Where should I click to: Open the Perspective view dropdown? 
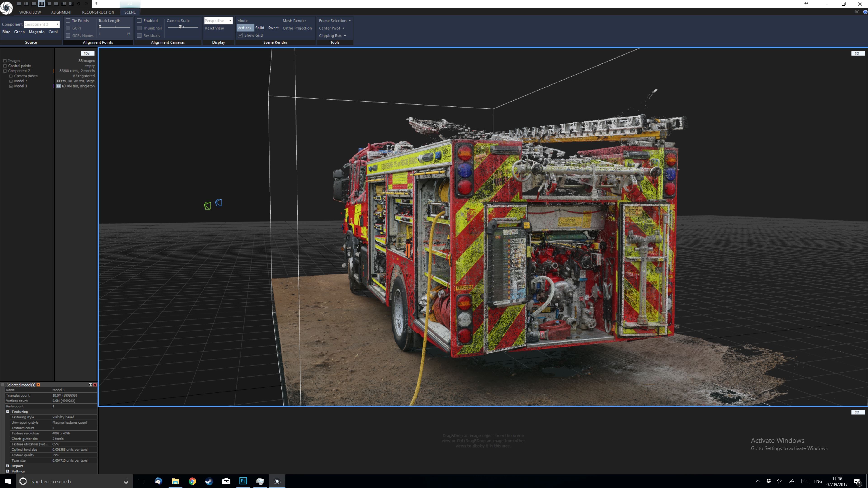tap(218, 21)
